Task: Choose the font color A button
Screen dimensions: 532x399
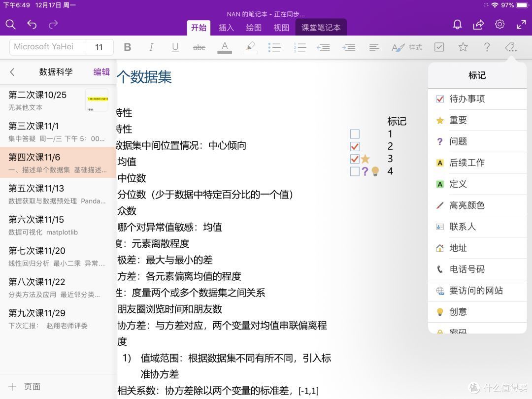Action: coord(225,47)
